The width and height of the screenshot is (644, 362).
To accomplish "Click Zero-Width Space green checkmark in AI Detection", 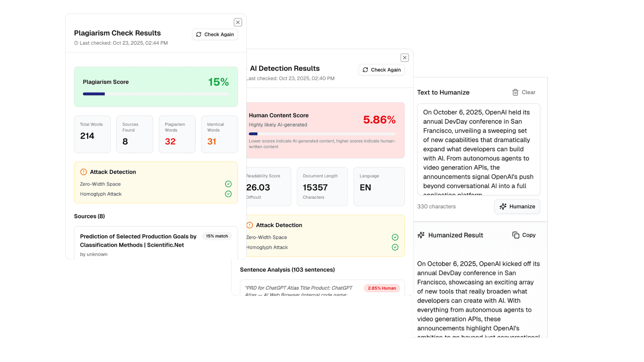I will click(x=395, y=237).
